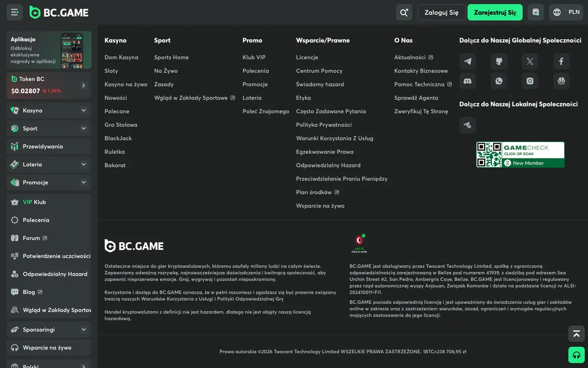588x368 pixels.
Task: Click the green Zarejestruj Się button
Action: [x=495, y=12]
